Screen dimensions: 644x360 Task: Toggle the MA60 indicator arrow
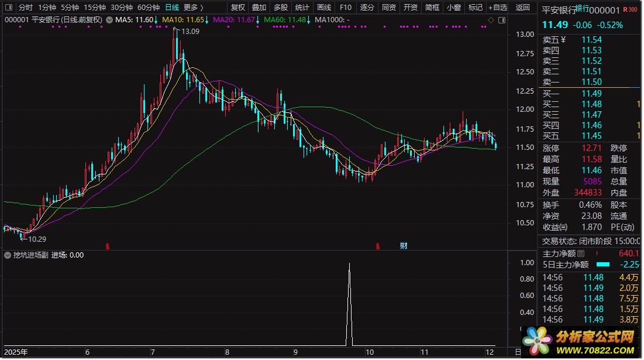coord(308,20)
